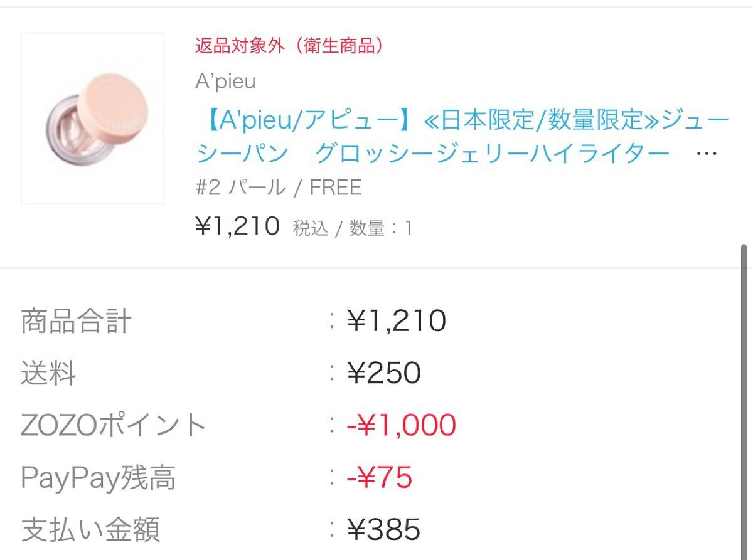Click the ¥250 shipping fee amount

coord(383,374)
